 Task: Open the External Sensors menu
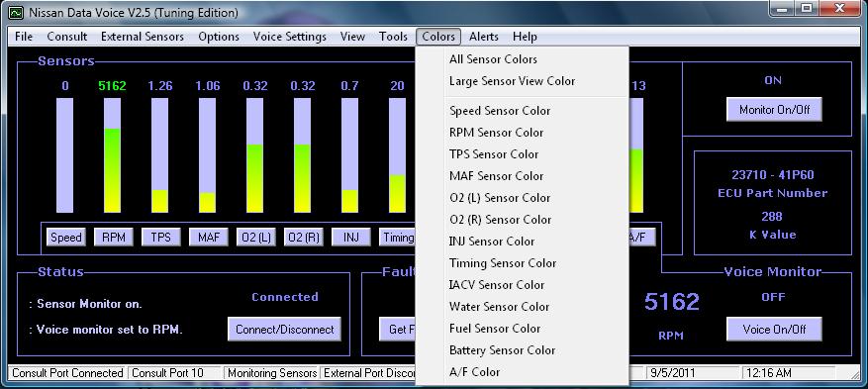(x=143, y=37)
